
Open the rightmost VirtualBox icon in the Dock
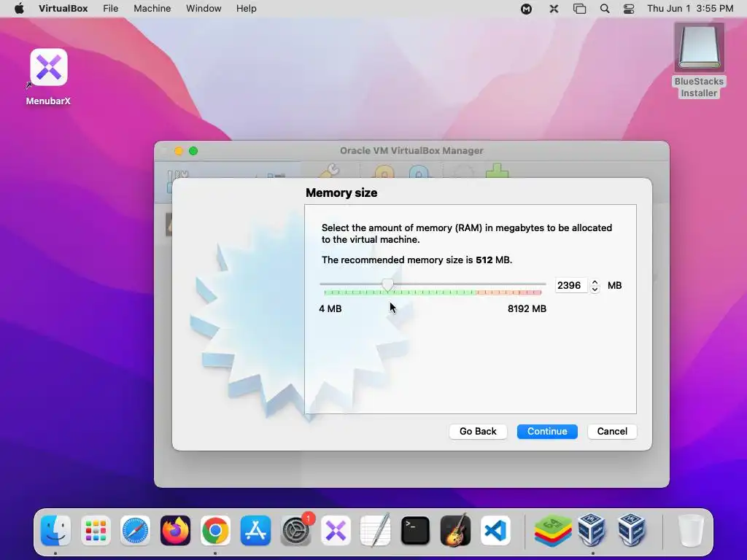click(x=632, y=530)
